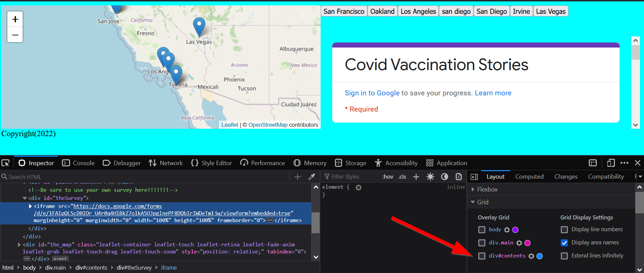Enable Display line numbers option
644x273 pixels.
[564, 230]
